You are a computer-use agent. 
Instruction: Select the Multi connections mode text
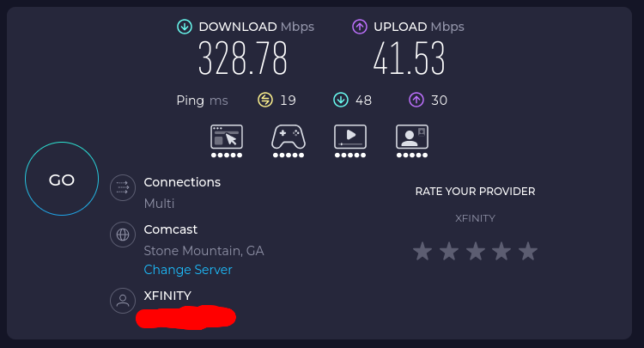159,204
